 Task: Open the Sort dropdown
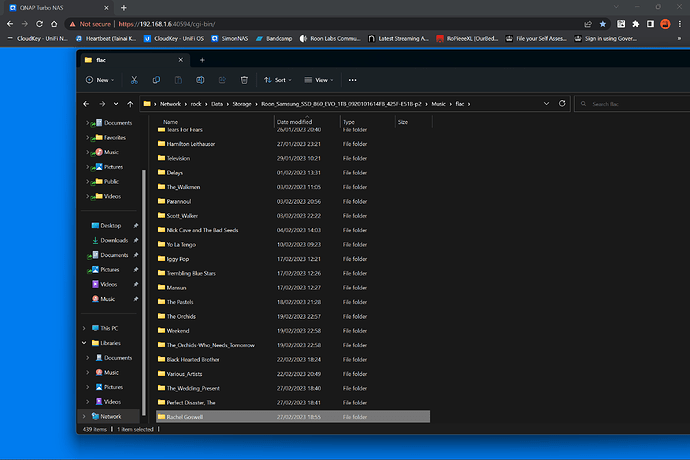(x=279, y=79)
